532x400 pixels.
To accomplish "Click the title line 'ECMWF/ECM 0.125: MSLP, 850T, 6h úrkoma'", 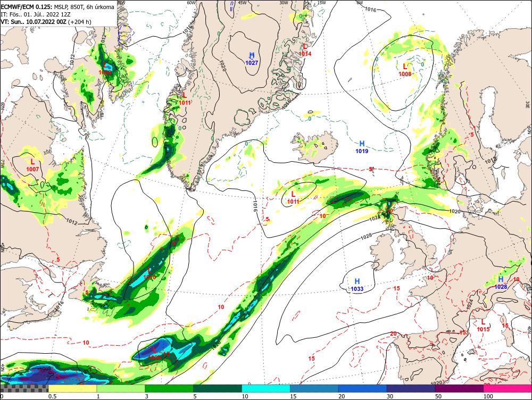I will pos(57,7).
